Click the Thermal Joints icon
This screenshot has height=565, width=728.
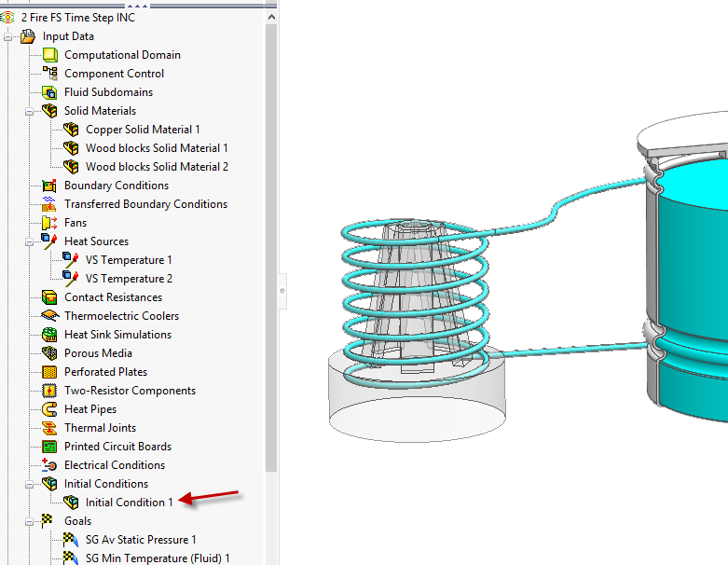pos(49,428)
